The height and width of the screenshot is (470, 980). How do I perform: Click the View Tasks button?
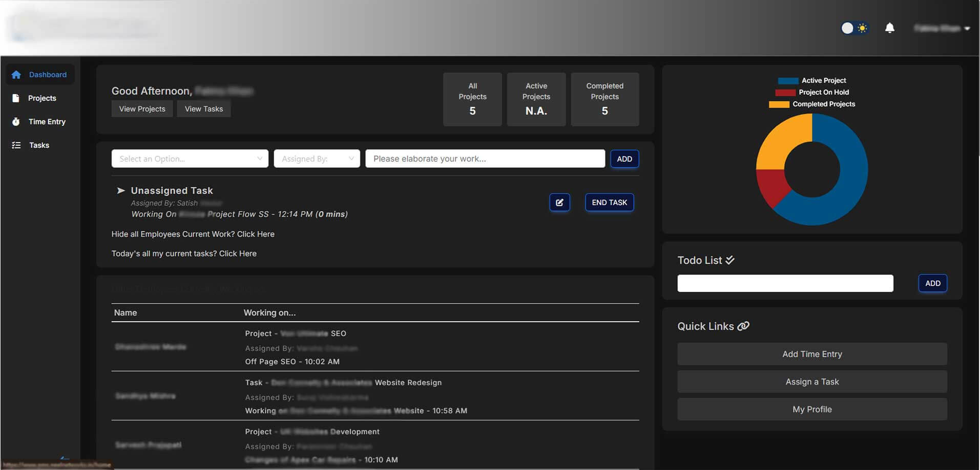point(204,109)
